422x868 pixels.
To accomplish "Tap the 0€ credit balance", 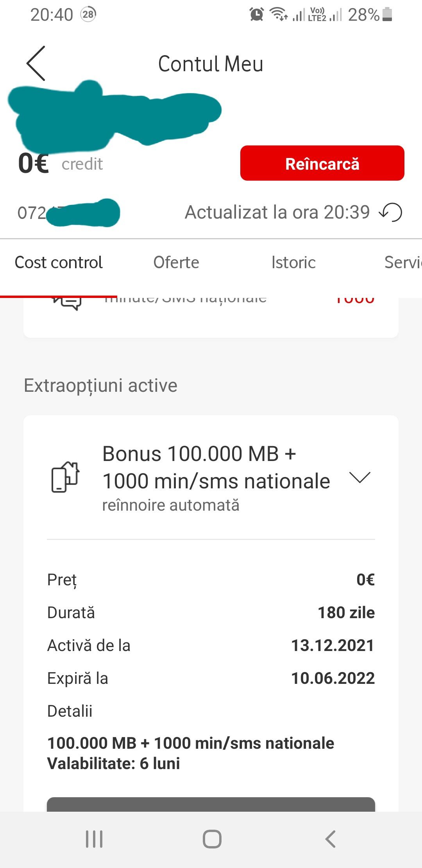I will click(x=34, y=163).
